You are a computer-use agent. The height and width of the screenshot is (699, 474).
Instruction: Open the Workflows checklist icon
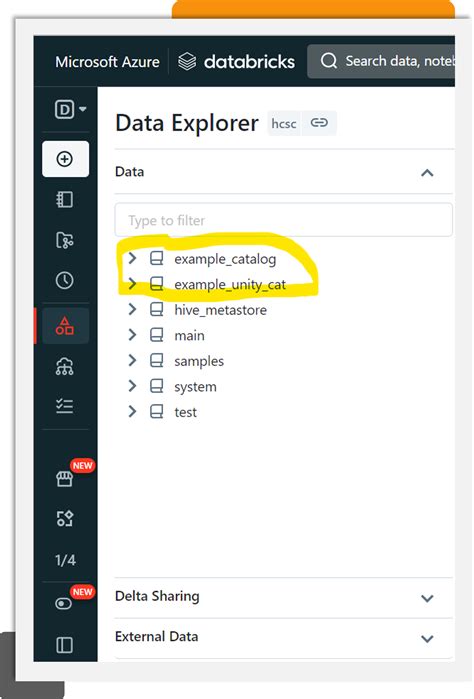coord(65,406)
